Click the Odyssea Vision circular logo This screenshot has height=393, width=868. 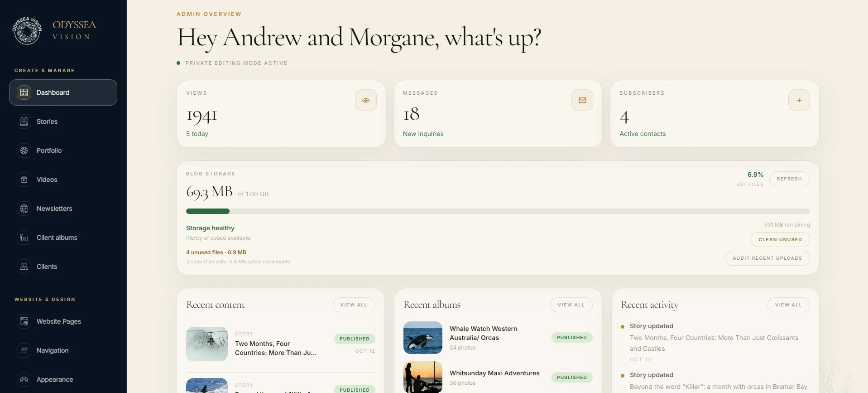(27, 30)
